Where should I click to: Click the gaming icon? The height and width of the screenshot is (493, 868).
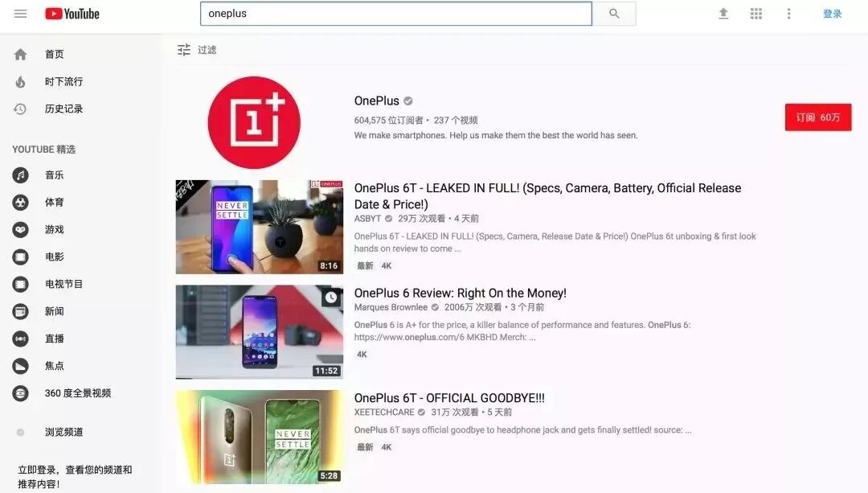pos(20,229)
